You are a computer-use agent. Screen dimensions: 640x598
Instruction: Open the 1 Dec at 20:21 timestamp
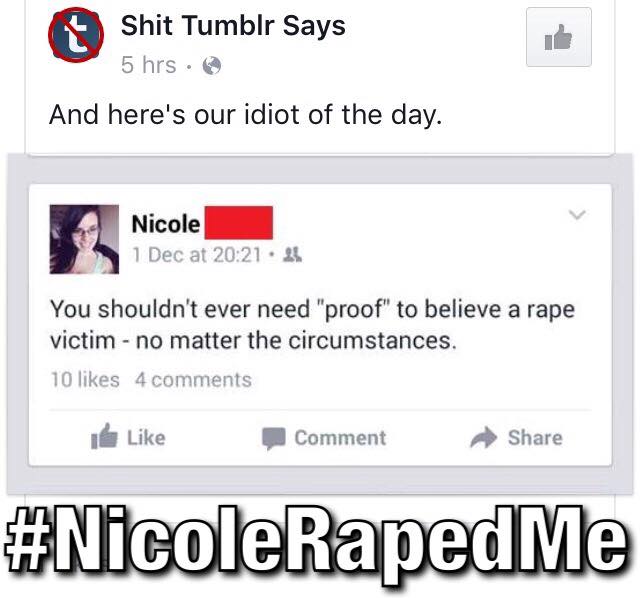click(196, 255)
